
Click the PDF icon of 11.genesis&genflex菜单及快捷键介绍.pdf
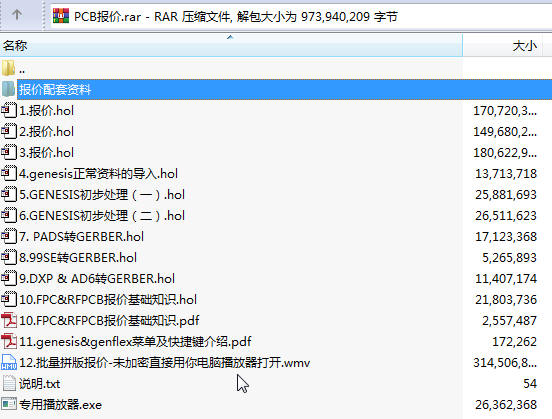(9, 341)
